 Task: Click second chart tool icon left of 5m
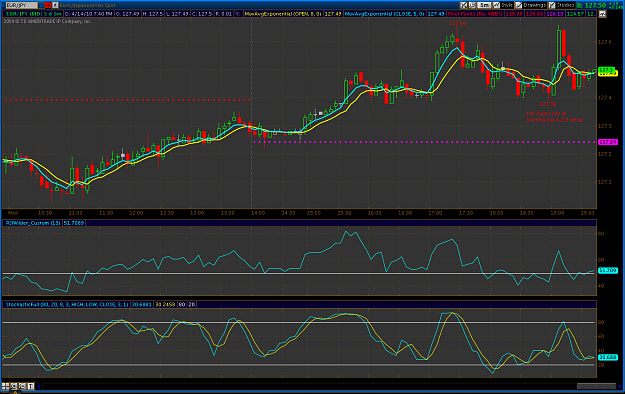tap(472, 5)
